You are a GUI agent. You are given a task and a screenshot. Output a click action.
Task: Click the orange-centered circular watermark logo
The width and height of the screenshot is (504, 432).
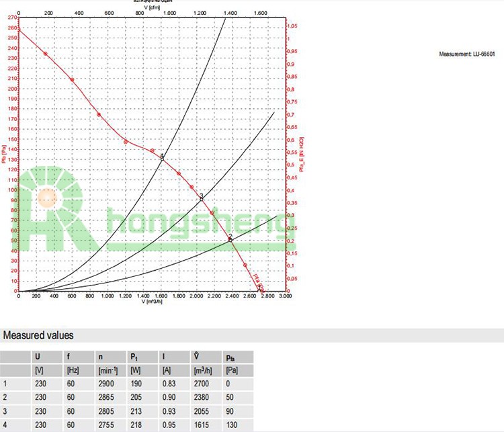[x=47, y=199]
